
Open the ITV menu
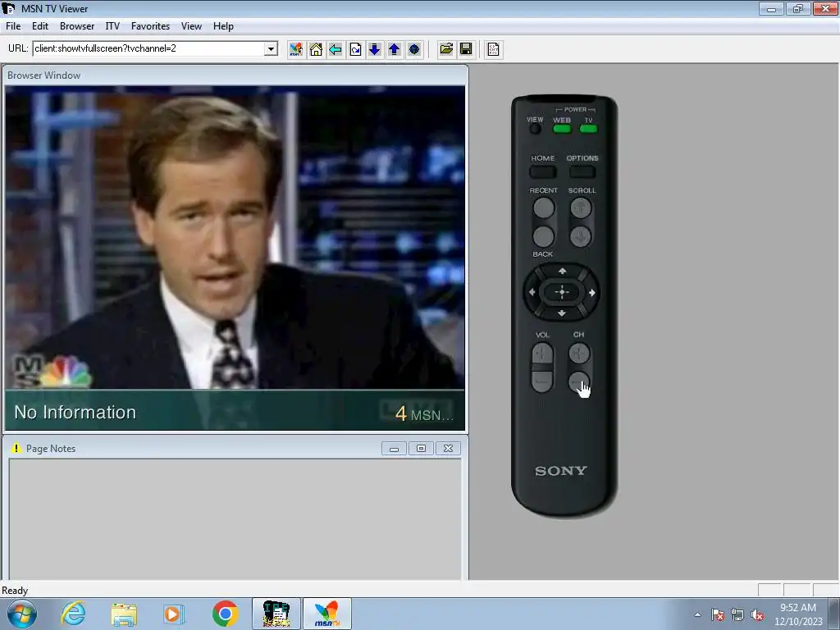112,26
